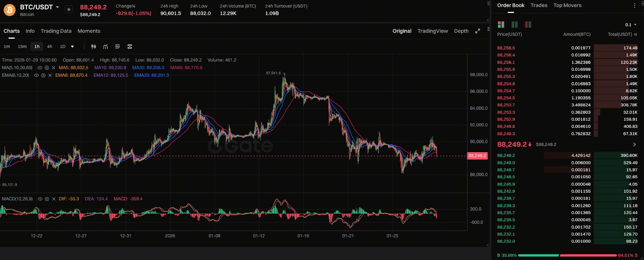The height and width of the screenshot is (260, 644).
Task: Open the Trading Data tab
Action: (56, 31)
